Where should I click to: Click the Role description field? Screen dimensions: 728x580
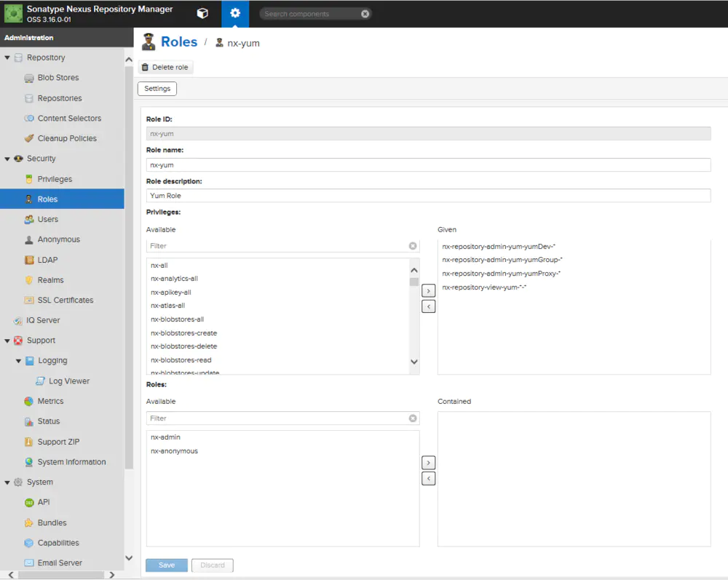point(428,196)
